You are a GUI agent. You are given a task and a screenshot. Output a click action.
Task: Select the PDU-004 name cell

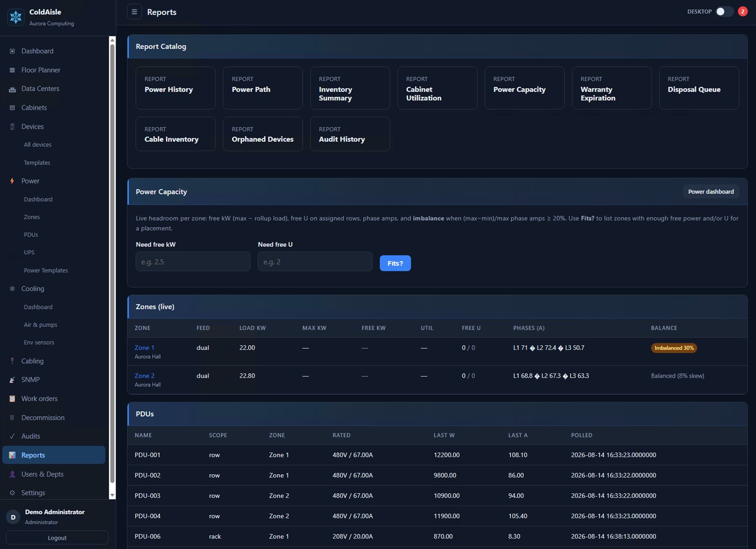click(147, 516)
